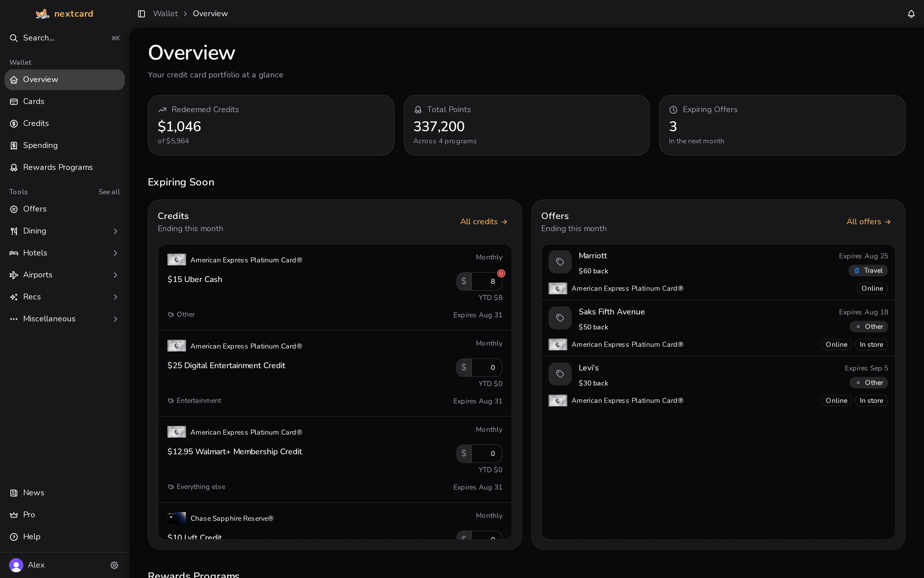
Task: Click Alex's profile avatar
Action: click(16, 565)
